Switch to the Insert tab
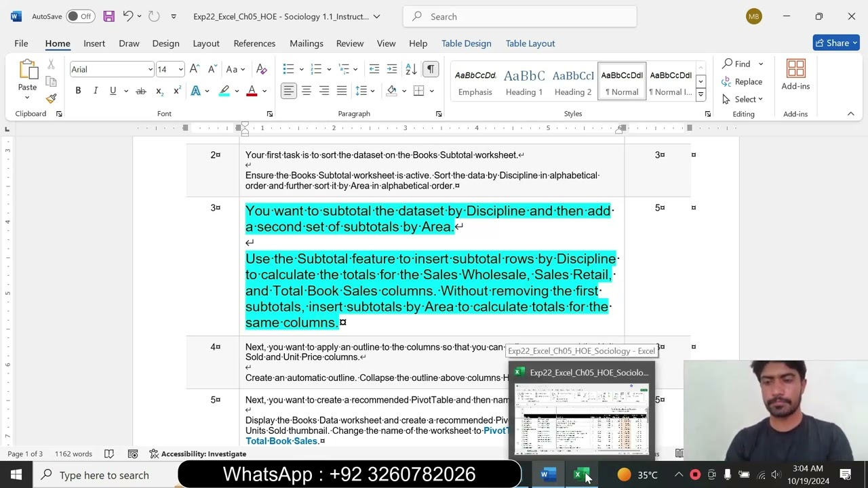 click(94, 43)
